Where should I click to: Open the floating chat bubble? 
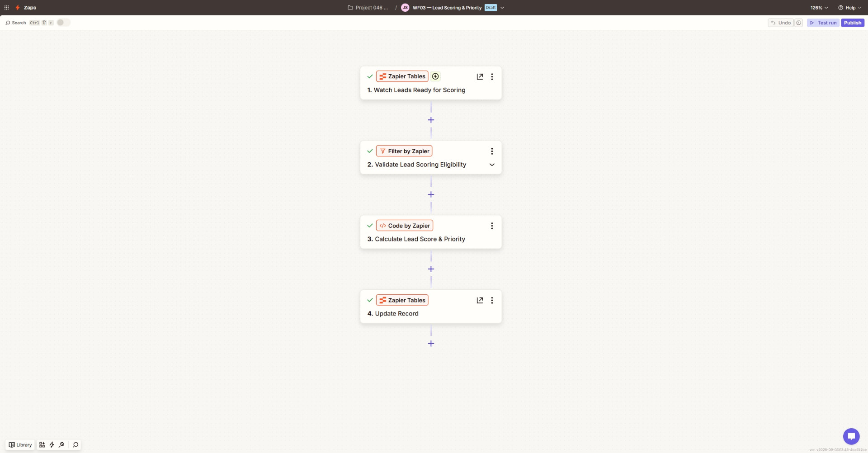coord(851,436)
